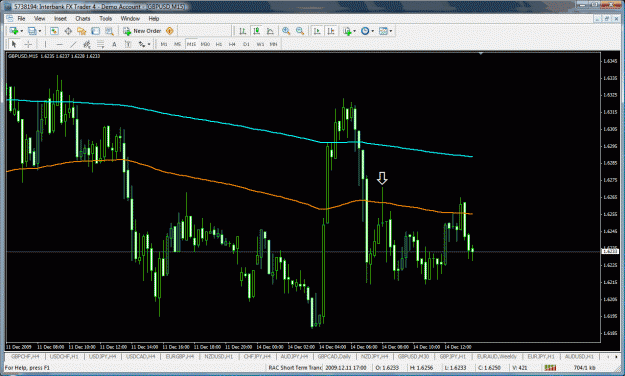Click the New Order button
Screen dimensions: 625x376
[142, 31]
